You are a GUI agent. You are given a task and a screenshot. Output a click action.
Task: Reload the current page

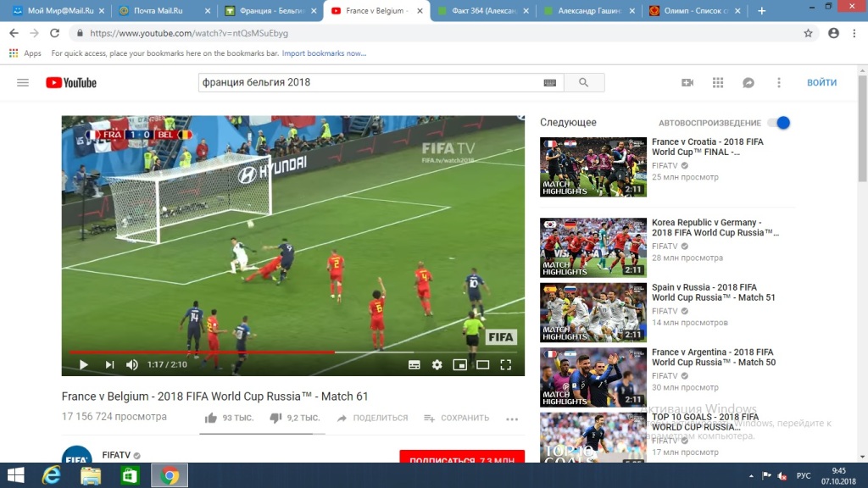[x=54, y=33]
